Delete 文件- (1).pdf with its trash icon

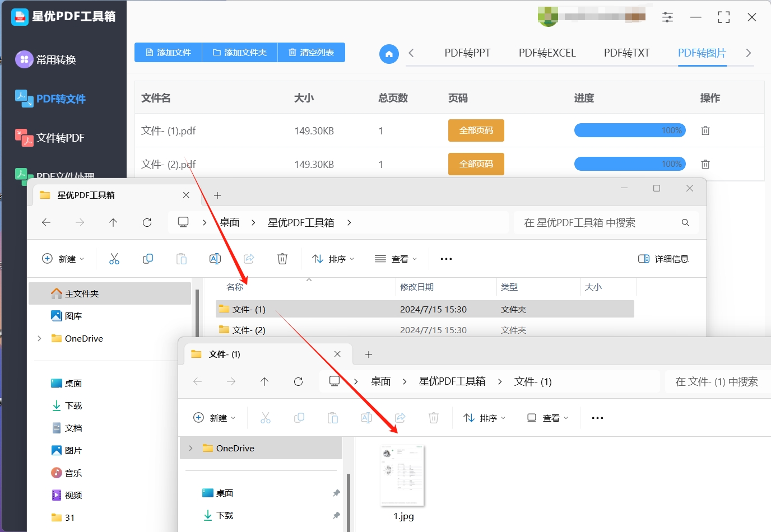[x=705, y=130]
